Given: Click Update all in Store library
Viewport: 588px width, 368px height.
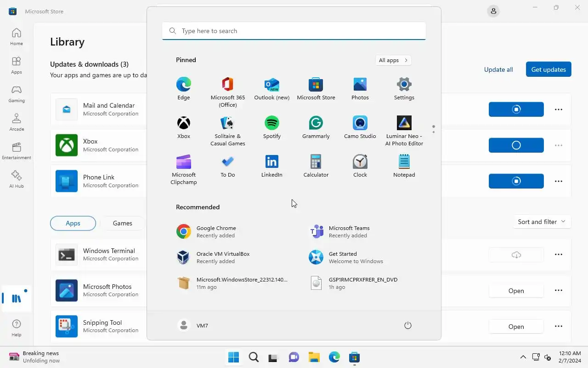Looking at the screenshot, I should click(498, 69).
